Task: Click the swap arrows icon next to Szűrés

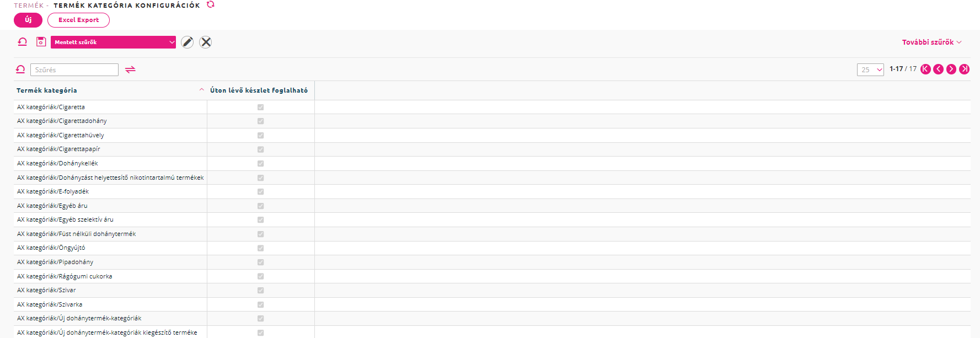Action: pos(130,69)
